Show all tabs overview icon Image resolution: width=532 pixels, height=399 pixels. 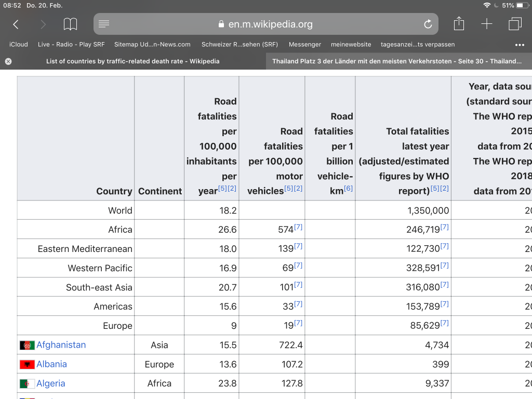515,24
